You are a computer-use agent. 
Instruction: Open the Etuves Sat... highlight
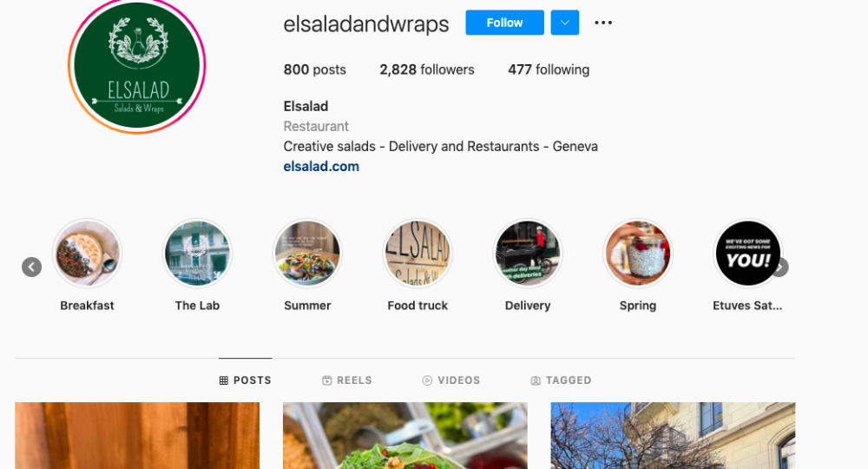click(747, 254)
